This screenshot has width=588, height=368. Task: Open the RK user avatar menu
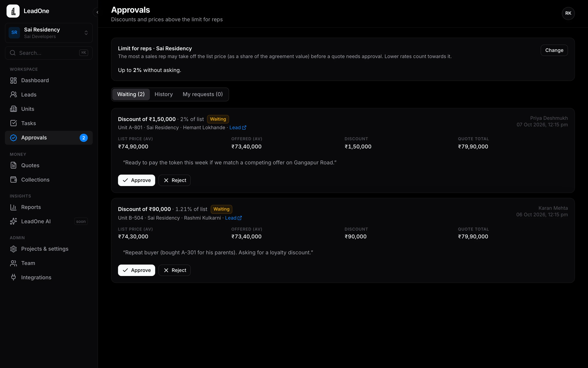click(x=568, y=13)
